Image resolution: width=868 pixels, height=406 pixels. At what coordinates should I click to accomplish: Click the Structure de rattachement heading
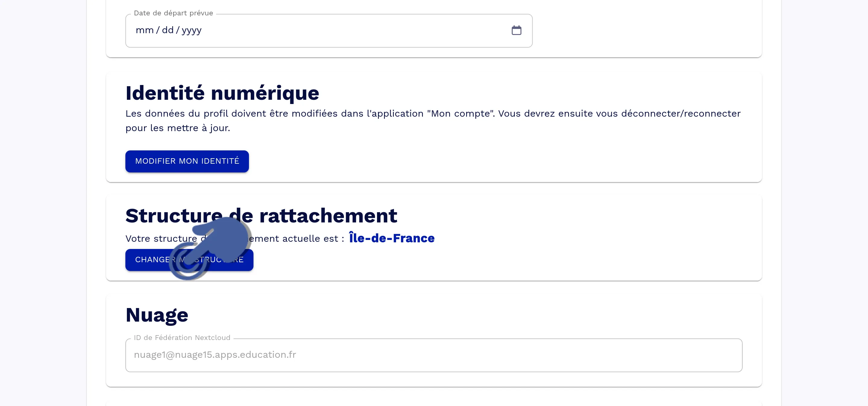tap(261, 216)
